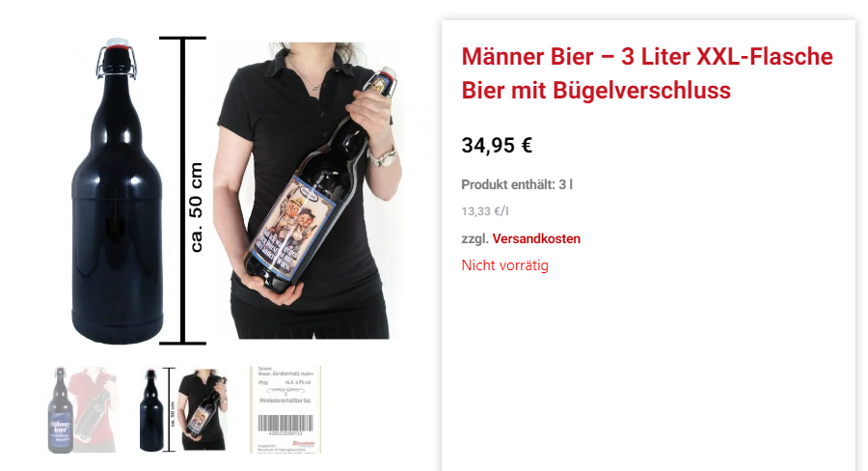868x471 pixels.
Task: Click the small black bottle in middle thumbnail
Action: pos(151,409)
